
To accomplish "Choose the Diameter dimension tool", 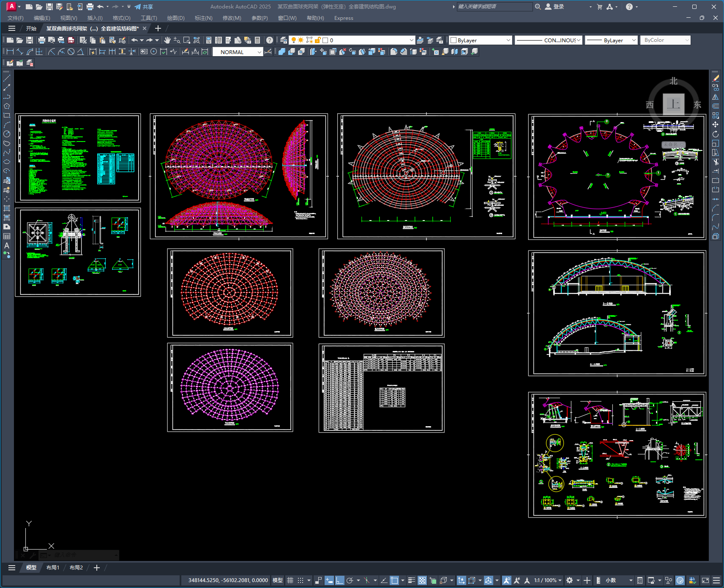I will tap(71, 52).
